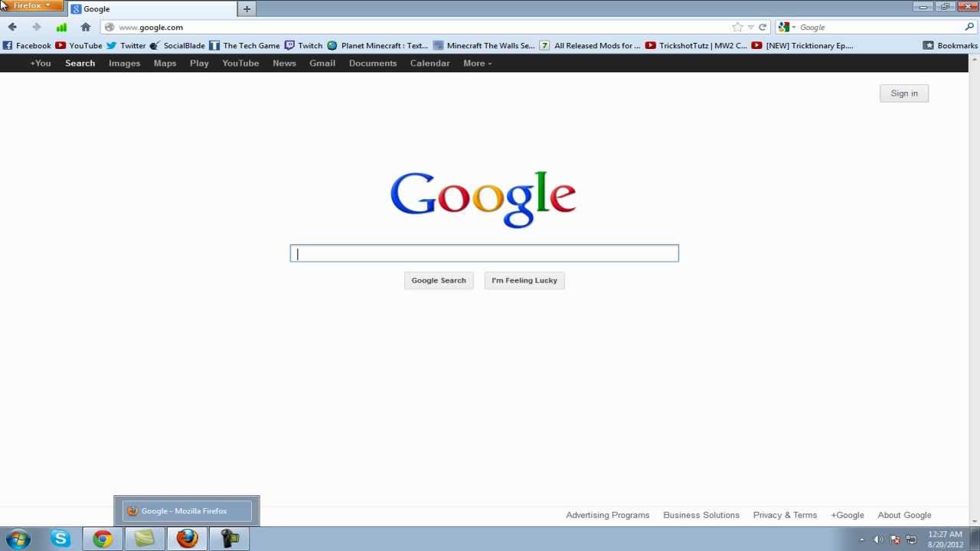Open the Twitch bookmark
Screen dimensions: 980x551
[303, 45]
